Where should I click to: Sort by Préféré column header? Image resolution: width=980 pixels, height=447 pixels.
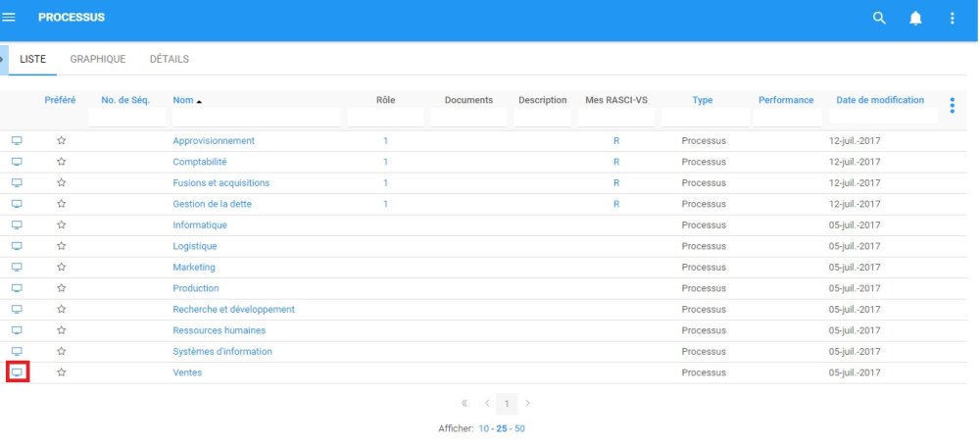click(x=60, y=100)
